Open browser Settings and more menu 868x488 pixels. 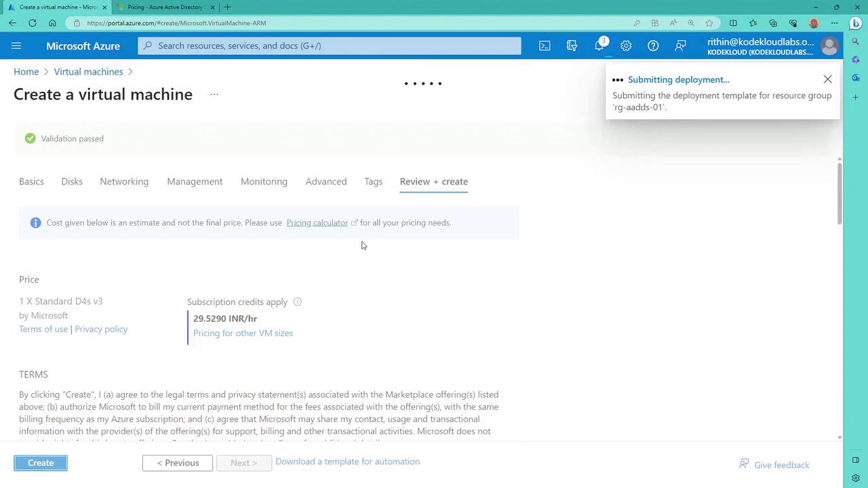pos(835,22)
